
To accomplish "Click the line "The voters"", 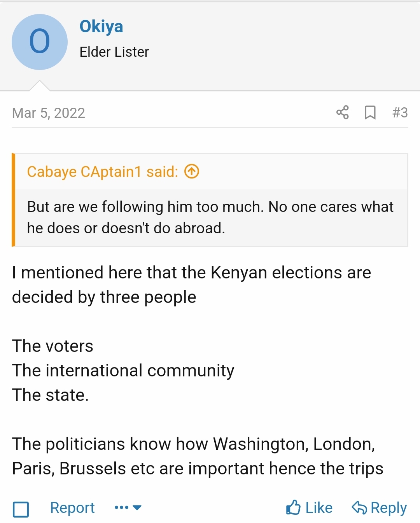I will (53, 346).
